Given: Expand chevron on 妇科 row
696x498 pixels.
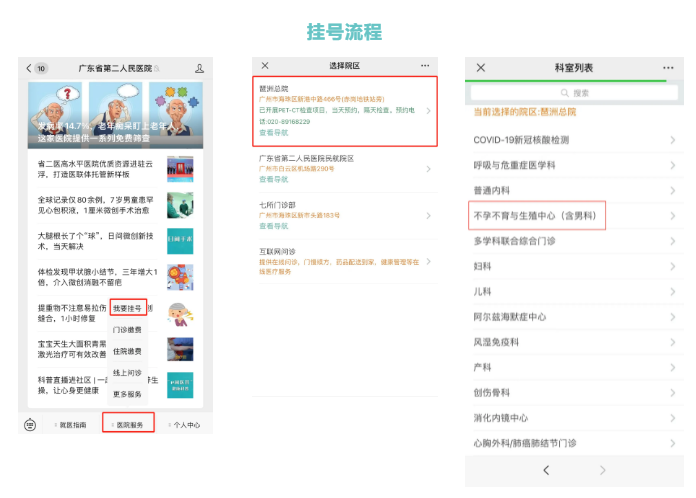Looking at the screenshot, I should point(673,266).
